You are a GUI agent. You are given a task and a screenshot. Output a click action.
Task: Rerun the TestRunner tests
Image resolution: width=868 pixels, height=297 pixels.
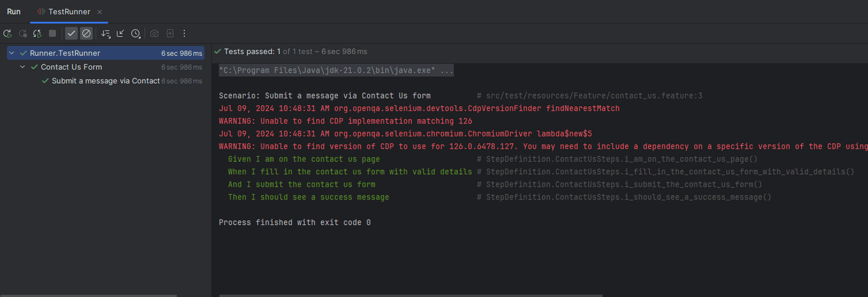[7, 33]
